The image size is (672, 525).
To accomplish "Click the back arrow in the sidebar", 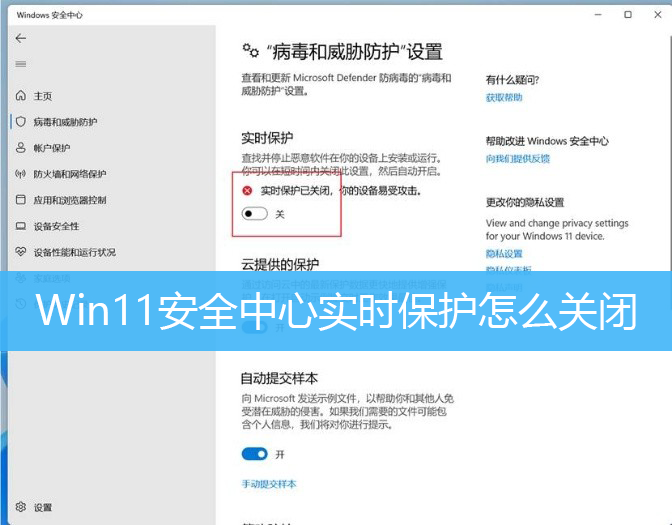I will [21, 38].
